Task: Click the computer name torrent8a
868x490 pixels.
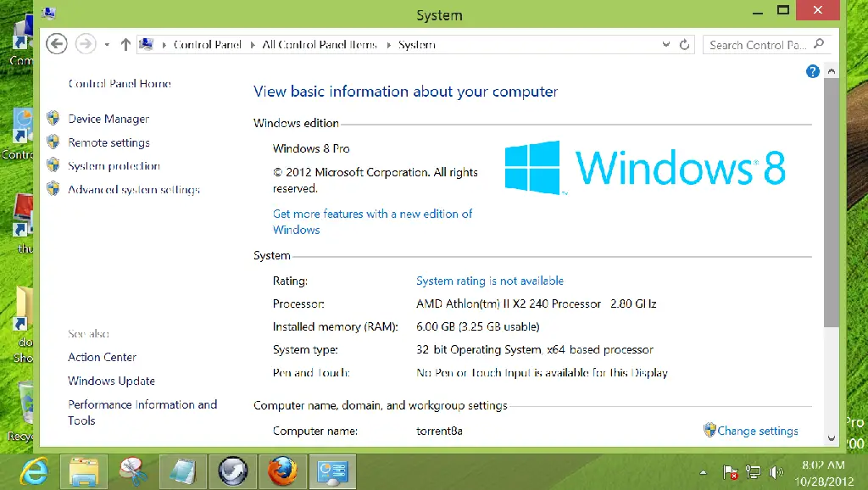Action: [440, 431]
